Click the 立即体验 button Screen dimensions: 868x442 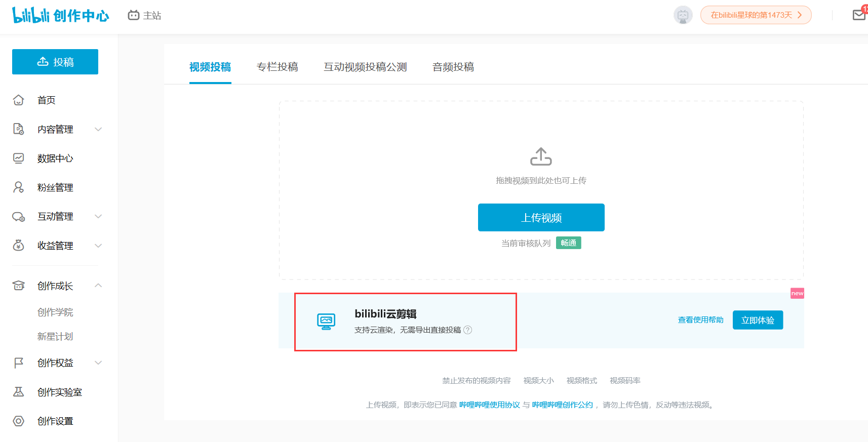758,320
